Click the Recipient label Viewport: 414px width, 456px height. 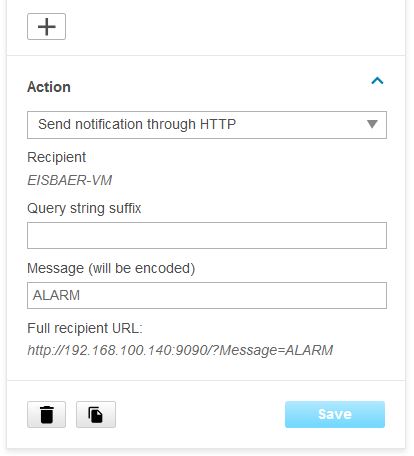coord(56,157)
